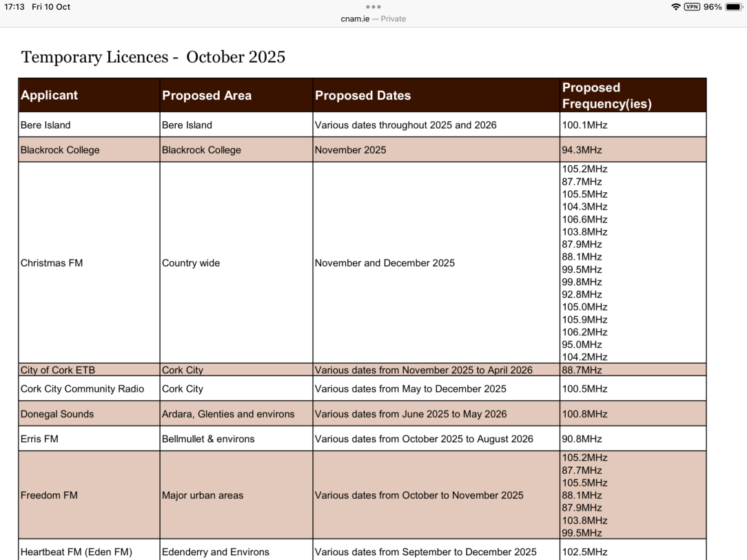Select the 100.1MHz frequency cell
Viewport: 747px width, 560px height.
633,125
